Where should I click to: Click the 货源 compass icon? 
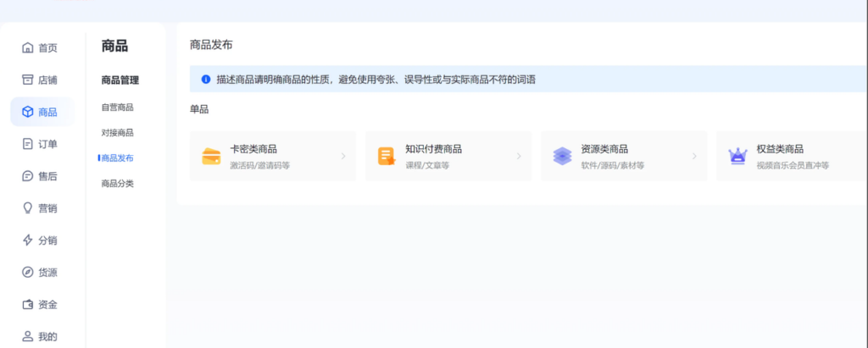28,273
